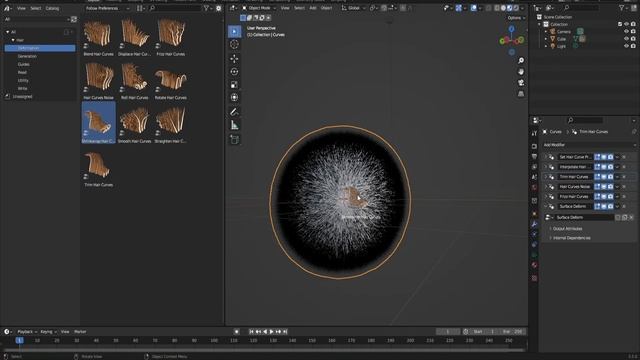Open the asset browser View menu
The height and width of the screenshot is (360, 640).
(21, 8)
